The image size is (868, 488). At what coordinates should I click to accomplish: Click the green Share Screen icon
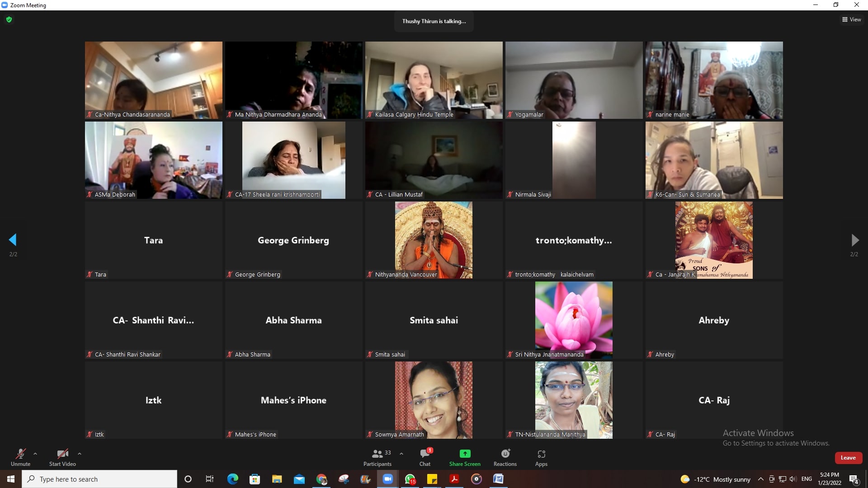(465, 454)
